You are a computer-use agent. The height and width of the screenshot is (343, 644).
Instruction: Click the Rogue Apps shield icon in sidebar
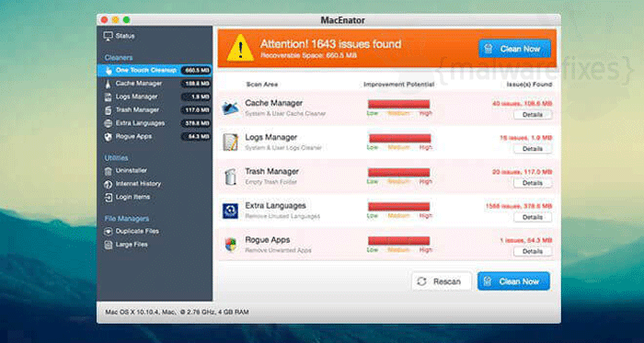(108, 137)
